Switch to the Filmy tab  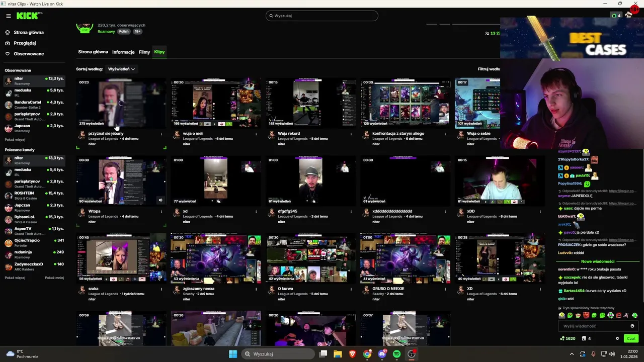tap(144, 52)
